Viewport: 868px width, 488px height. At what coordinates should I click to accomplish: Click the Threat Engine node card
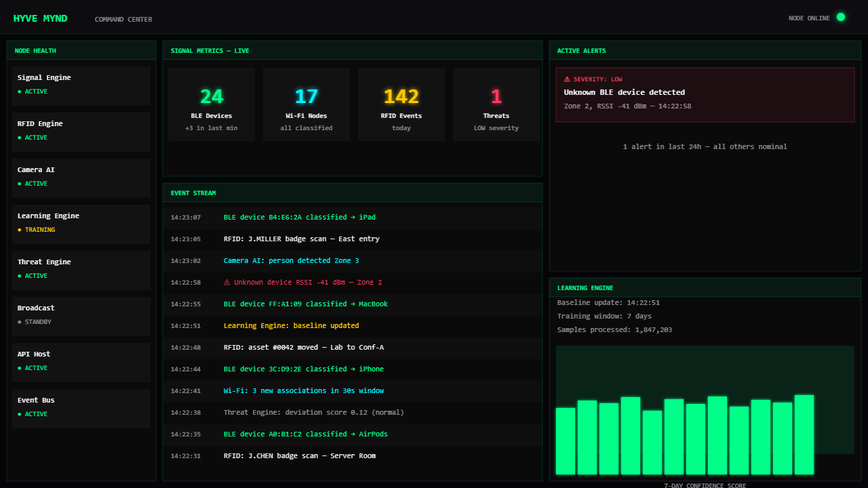tap(81, 270)
